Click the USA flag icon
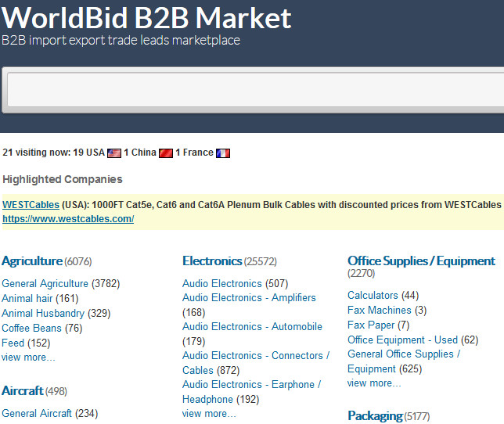Viewport: 504px width, 424px height. pos(114,153)
